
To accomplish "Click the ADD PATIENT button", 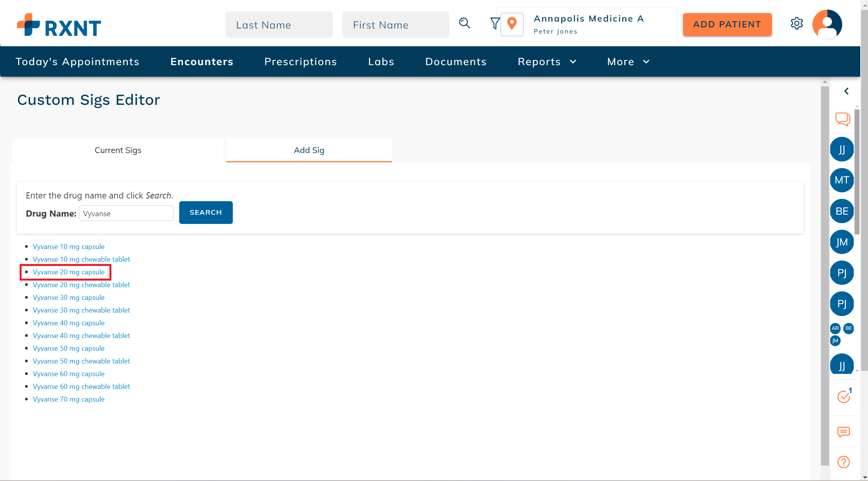I will pos(727,24).
